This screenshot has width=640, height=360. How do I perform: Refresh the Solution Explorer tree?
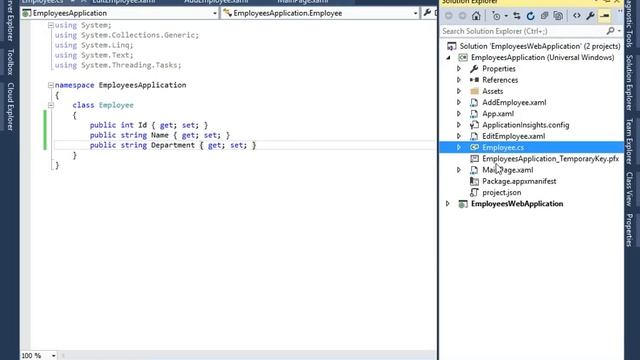click(531, 16)
